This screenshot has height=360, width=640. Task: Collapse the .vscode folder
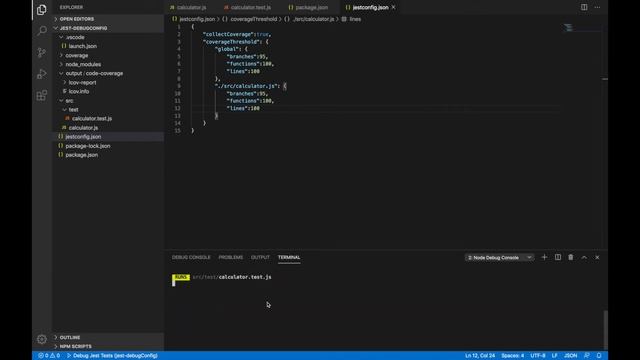pyautogui.click(x=108, y=37)
